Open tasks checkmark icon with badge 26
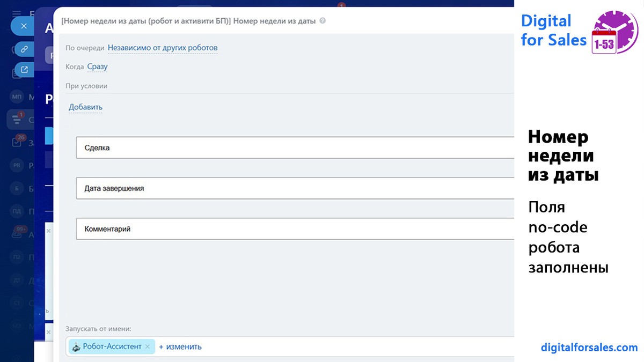 17,143
